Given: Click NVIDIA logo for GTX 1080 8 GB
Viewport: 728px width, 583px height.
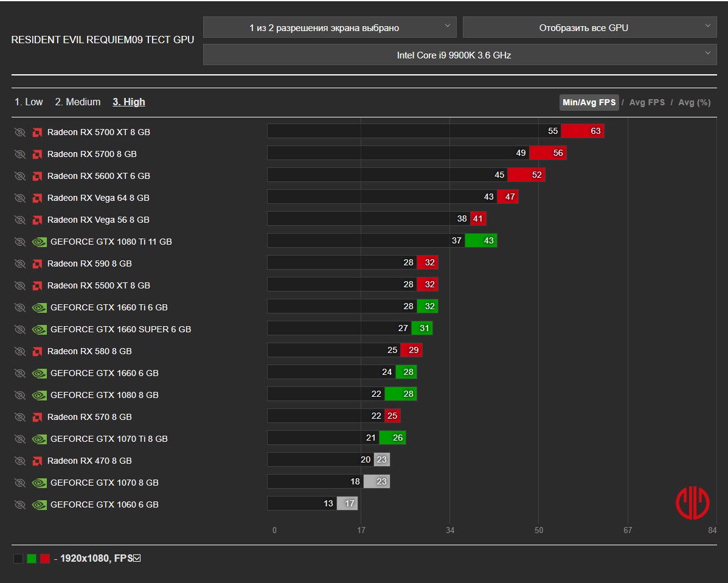Looking at the screenshot, I should 40,396.
